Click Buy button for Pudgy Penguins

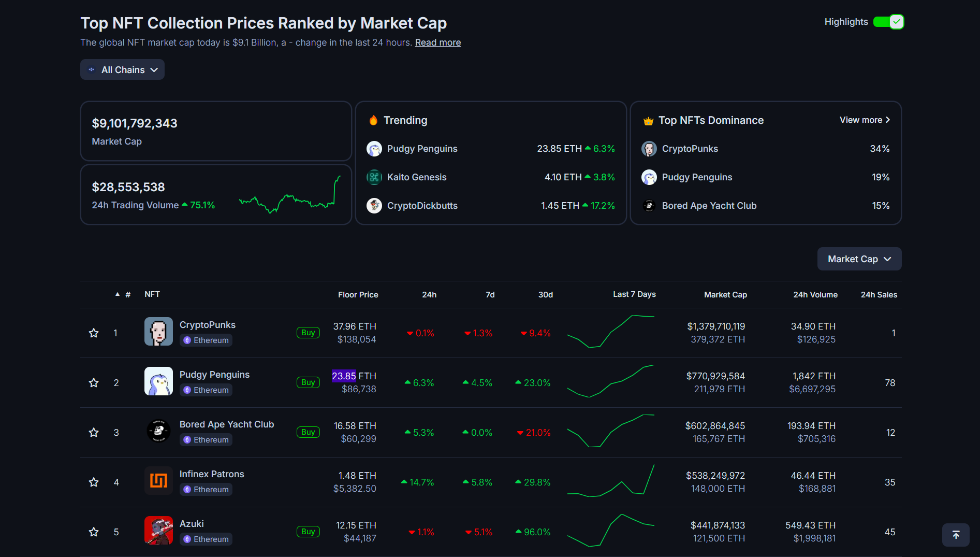point(308,382)
